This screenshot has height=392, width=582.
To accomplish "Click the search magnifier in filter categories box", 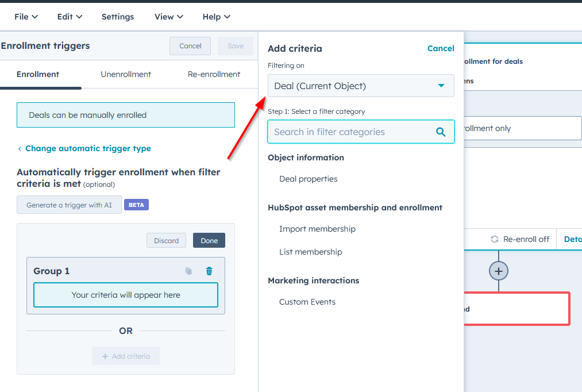I will click(441, 132).
